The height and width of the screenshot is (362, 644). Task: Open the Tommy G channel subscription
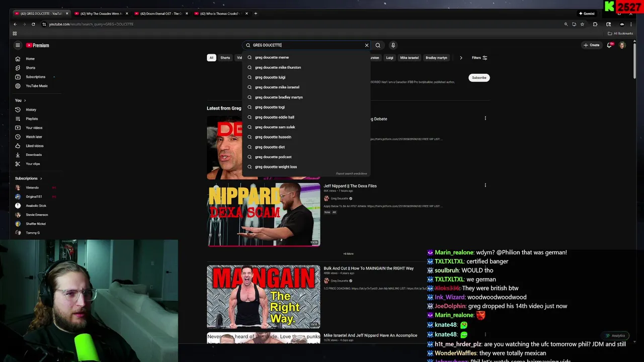tap(33, 233)
